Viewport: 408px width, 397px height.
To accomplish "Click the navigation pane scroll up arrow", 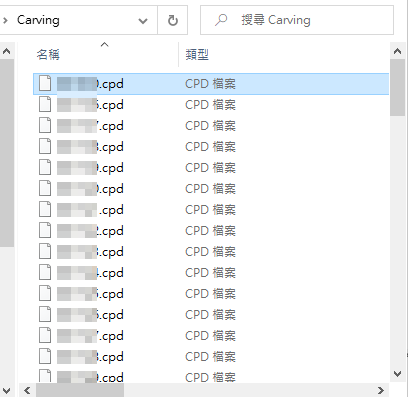I will pyautogui.click(x=7, y=51).
